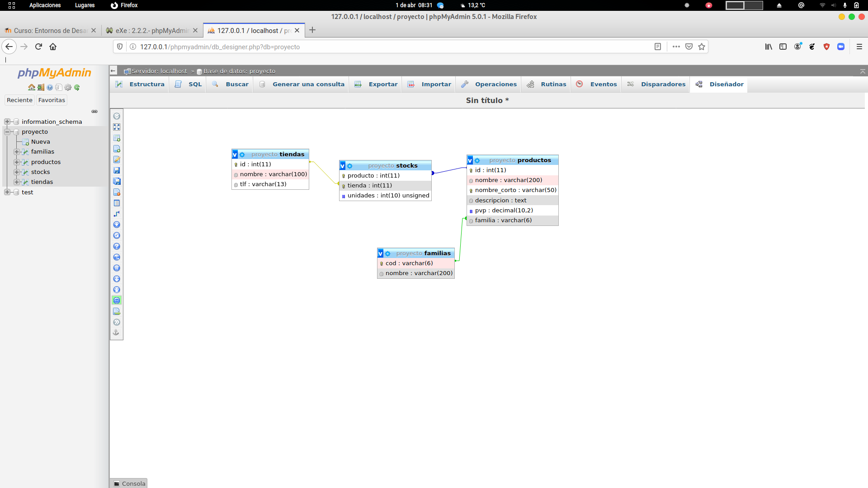Viewport: 868px width, 488px height.
Task: Click the Favoritas button
Action: 52,100
